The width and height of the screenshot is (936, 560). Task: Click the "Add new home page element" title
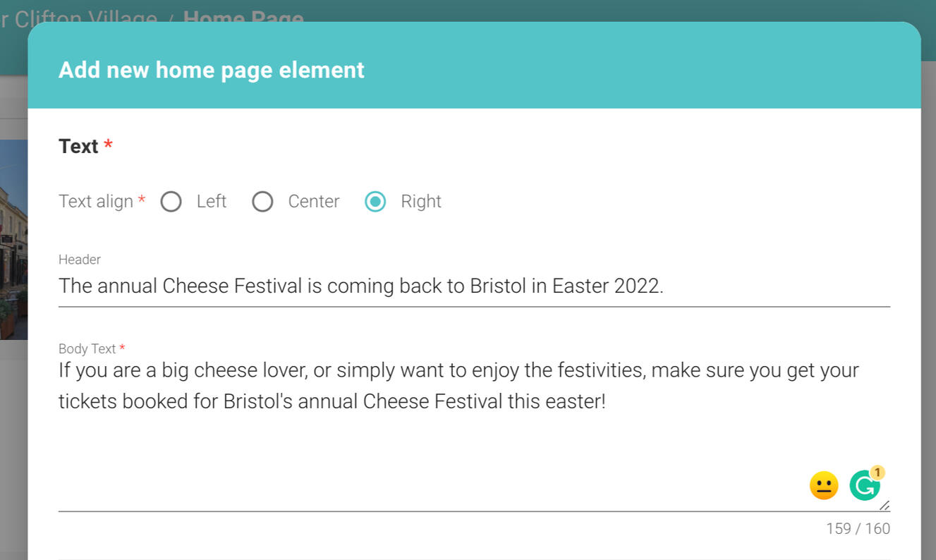212,71
